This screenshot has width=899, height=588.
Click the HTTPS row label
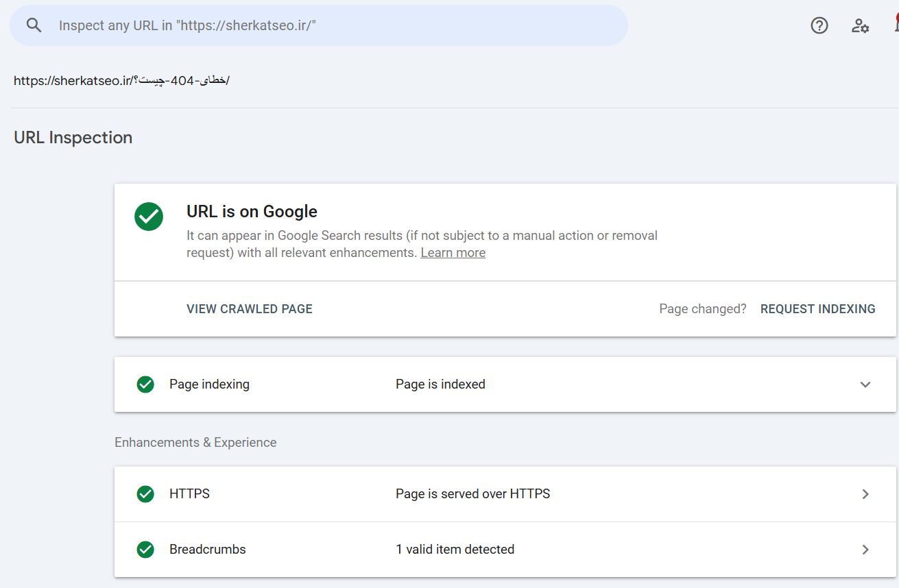tap(189, 494)
